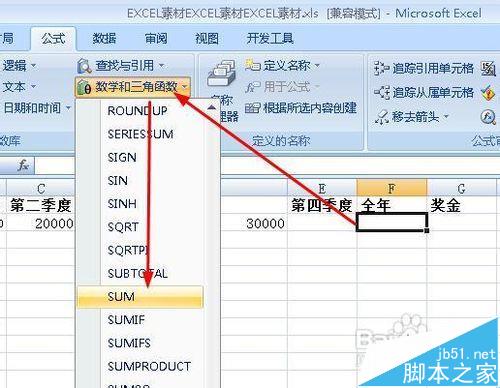Select the SQRT function
Image resolution: width=500 pixels, height=388 pixels.
pos(140,227)
